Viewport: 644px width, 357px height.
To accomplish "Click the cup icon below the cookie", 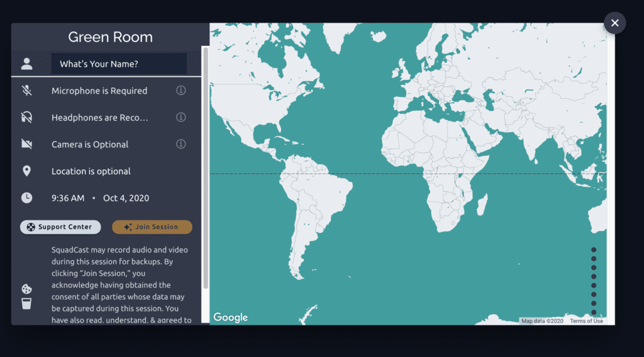I will pos(26,304).
